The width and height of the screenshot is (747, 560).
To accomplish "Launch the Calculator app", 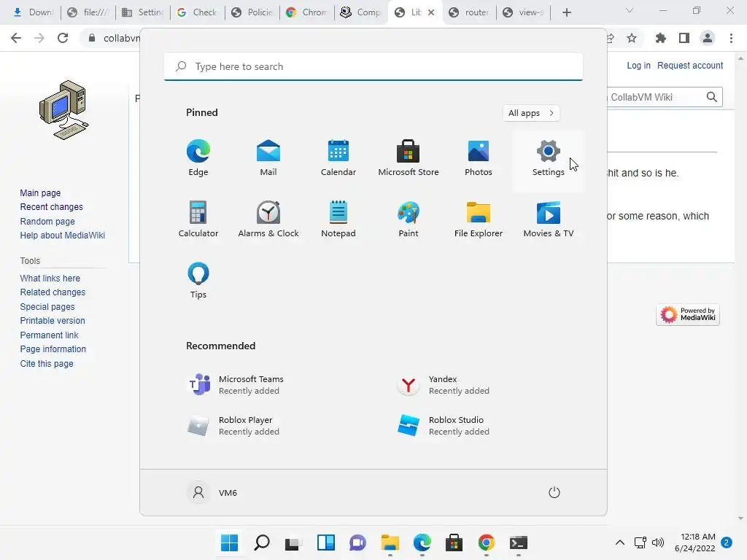I will pyautogui.click(x=198, y=219).
